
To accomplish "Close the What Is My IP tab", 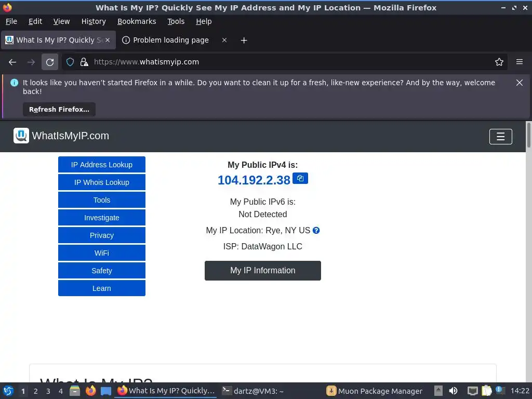I will 108,40.
